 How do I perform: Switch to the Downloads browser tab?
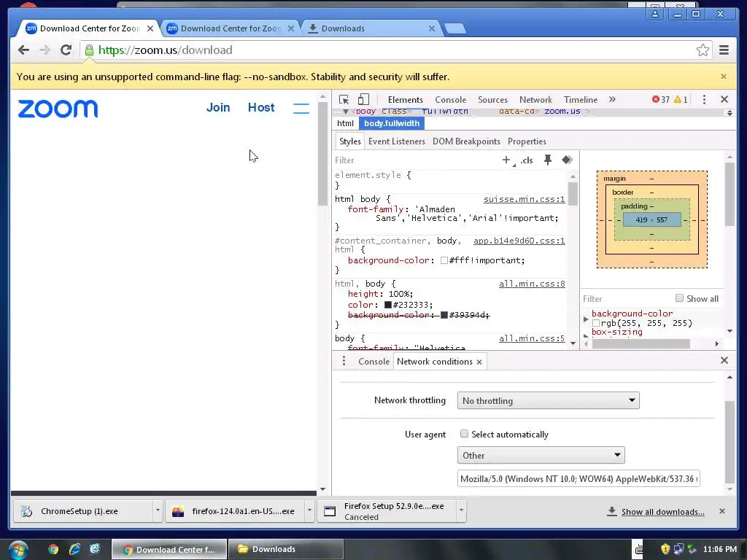(371, 28)
